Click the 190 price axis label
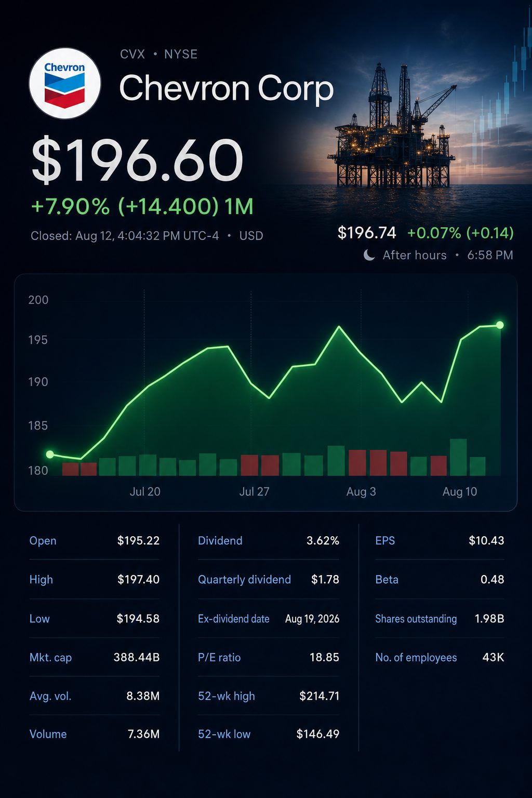Screen dimensions: 532x798 (38, 382)
